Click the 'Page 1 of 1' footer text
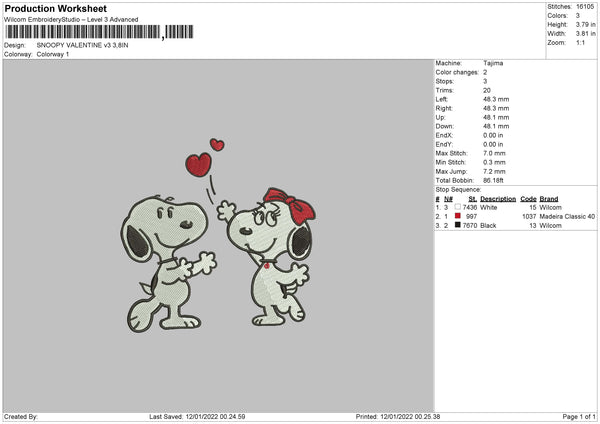Image resolution: width=600 pixels, height=424 pixels. pyautogui.click(x=579, y=417)
